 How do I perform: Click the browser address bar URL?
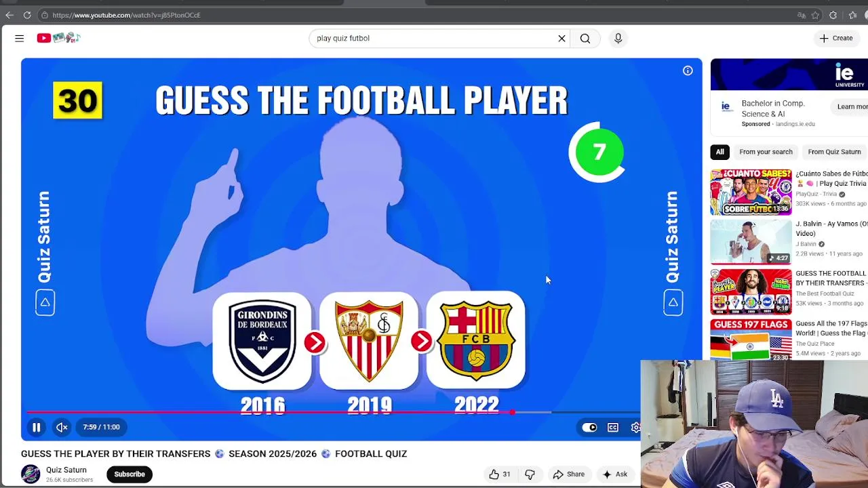(x=126, y=15)
